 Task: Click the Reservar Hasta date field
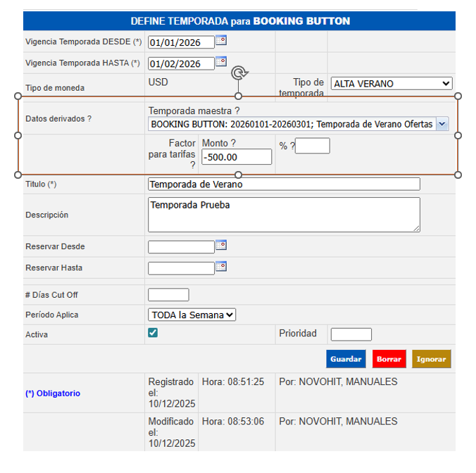(x=181, y=268)
